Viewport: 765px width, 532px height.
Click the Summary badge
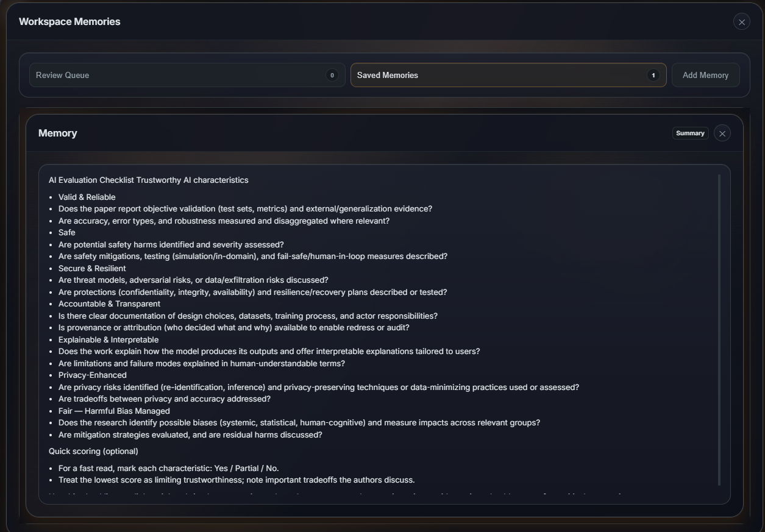pos(690,133)
